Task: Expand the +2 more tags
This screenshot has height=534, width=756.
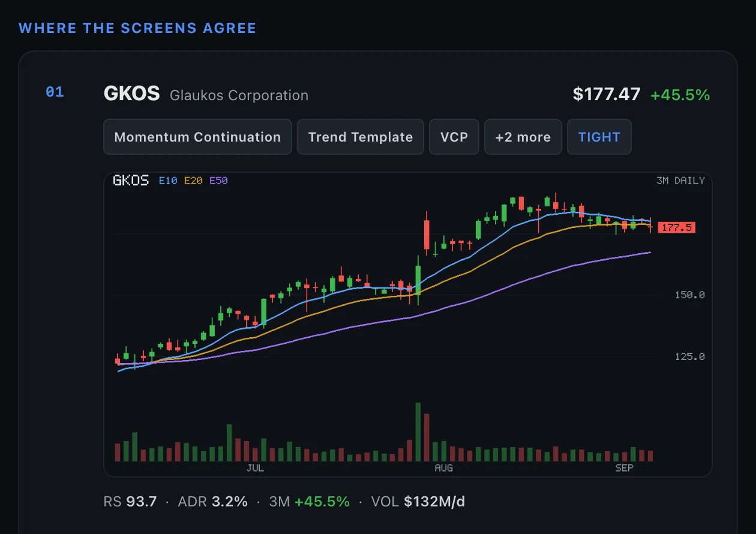Action: (523, 137)
